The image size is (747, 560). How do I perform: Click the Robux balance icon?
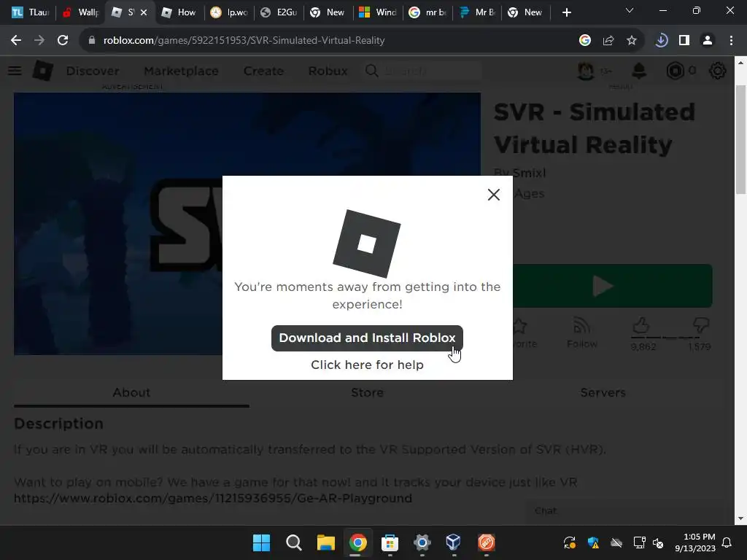click(x=675, y=71)
